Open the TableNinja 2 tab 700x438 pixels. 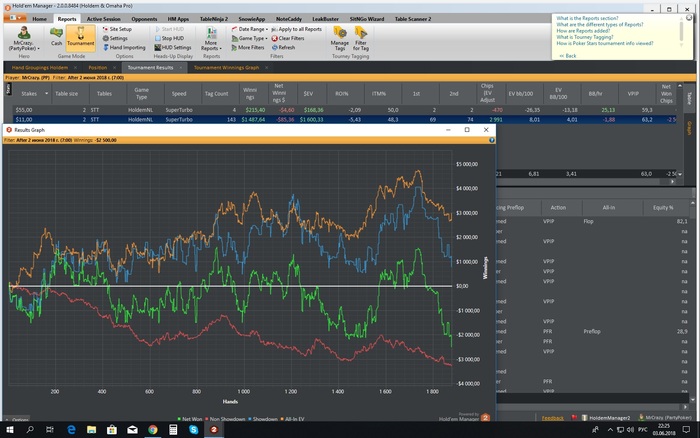point(214,19)
